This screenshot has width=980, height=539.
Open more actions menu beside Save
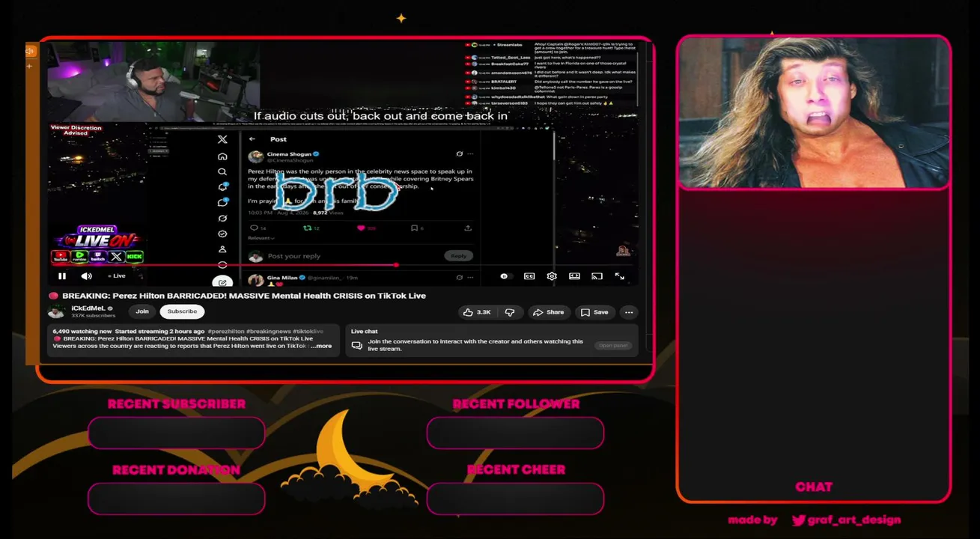coord(629,312)
